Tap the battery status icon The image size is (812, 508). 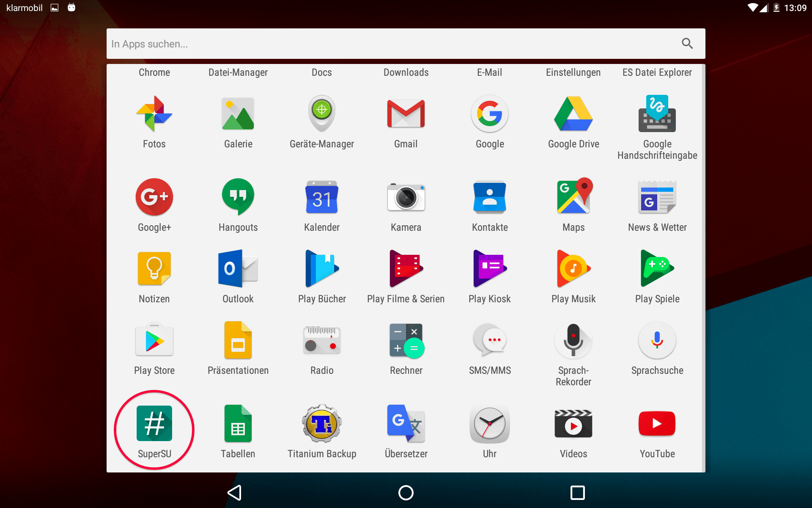776,8
